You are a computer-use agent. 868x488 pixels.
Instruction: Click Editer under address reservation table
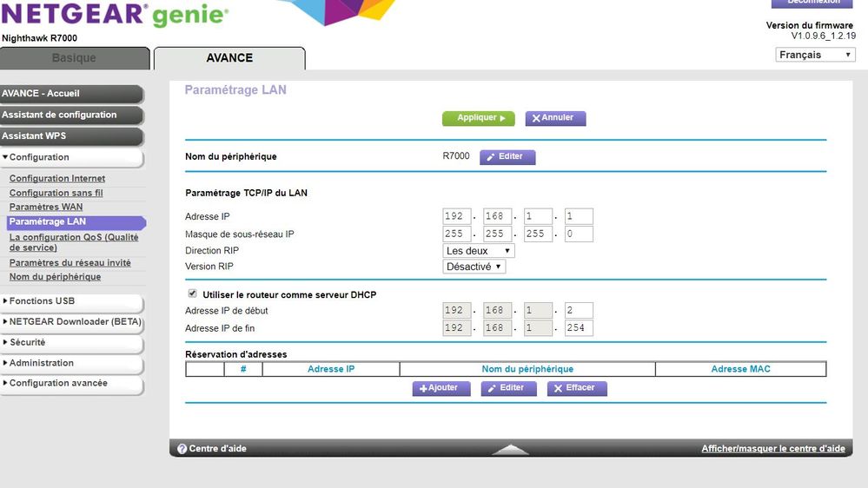pos(509,388)
